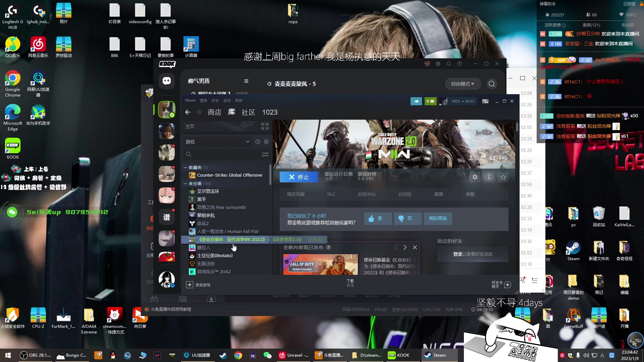Open the Steam menu in menu bar
Image resolution: width=644 pixels, height=362 pixels.
[x=190, y=101]
